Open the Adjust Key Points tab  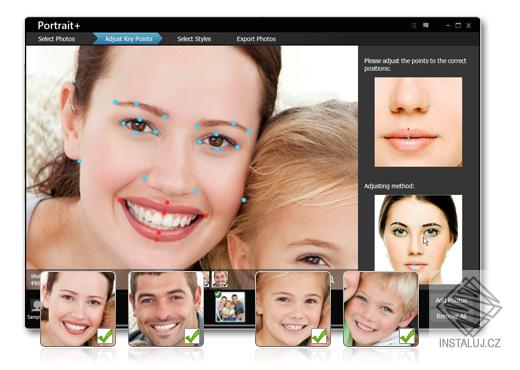128,39
